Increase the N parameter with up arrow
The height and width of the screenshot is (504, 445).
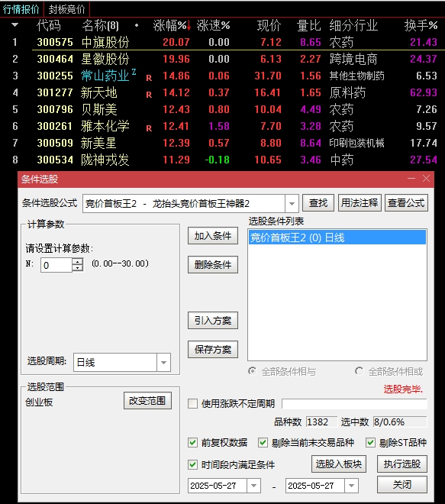(77, 262)
